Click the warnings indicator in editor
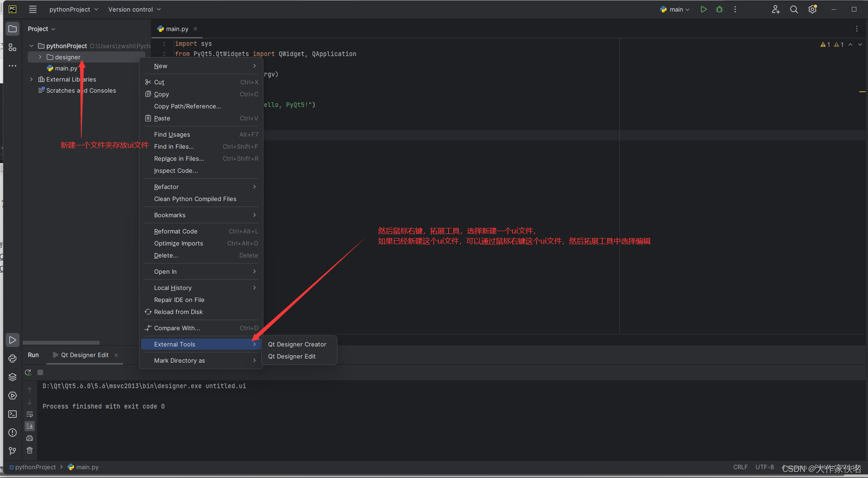 tap(832, 44)
